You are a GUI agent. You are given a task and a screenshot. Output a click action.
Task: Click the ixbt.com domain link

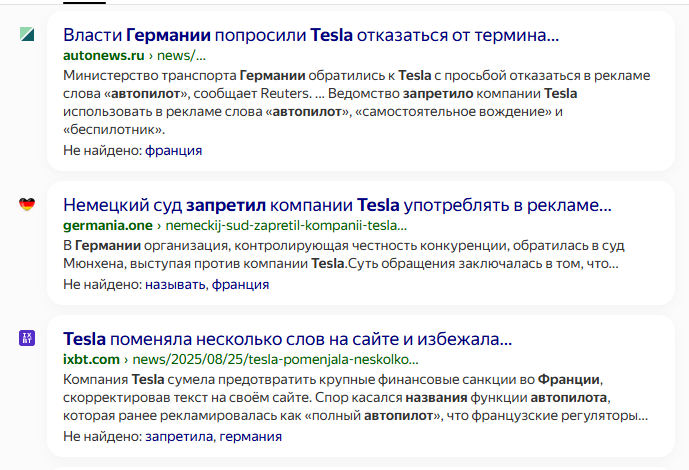click(x=92, y=357)
